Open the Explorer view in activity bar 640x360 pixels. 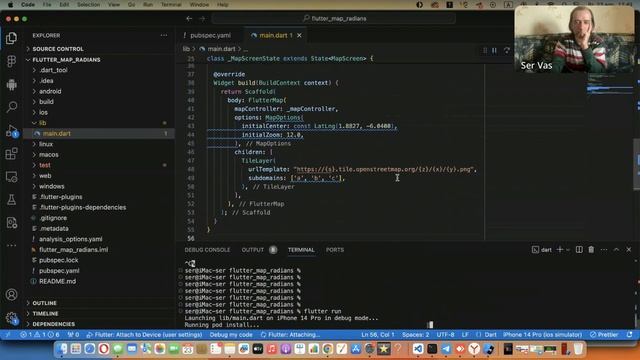(x=11, y=38)
